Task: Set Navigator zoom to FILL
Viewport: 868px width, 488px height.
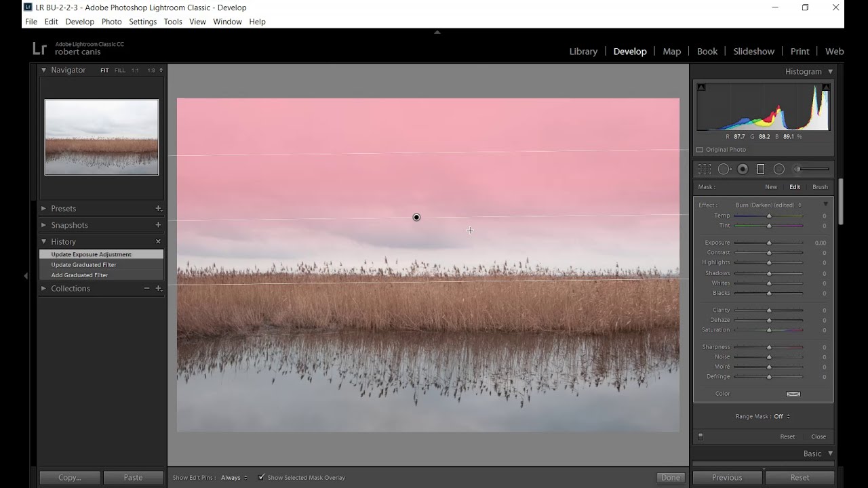Action: [x=120, y=70]
